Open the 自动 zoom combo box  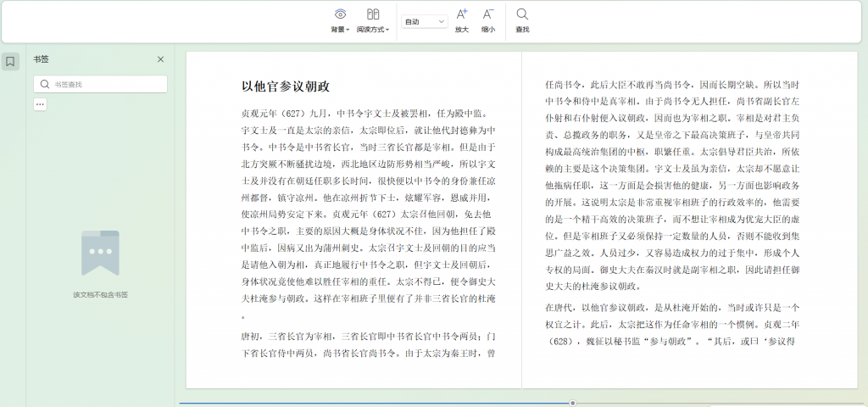(425, 21)
